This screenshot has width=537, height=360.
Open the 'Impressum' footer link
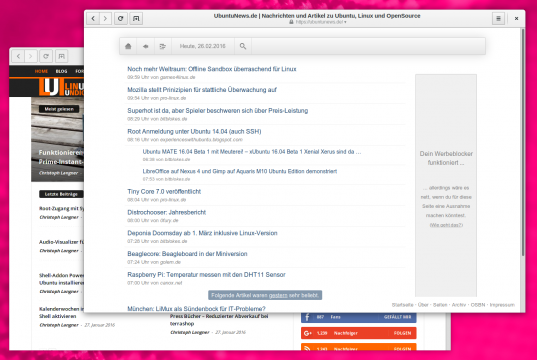pyautogui.click(x=502, y=305)
